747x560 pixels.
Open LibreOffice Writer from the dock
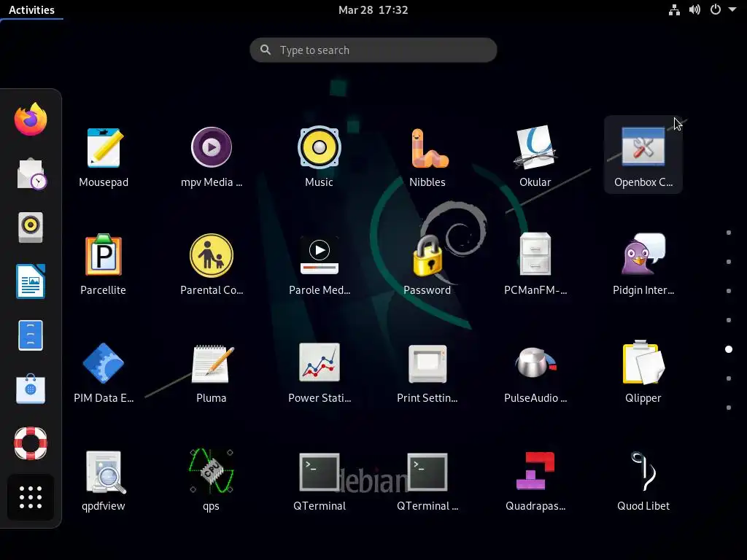[31, 281]
